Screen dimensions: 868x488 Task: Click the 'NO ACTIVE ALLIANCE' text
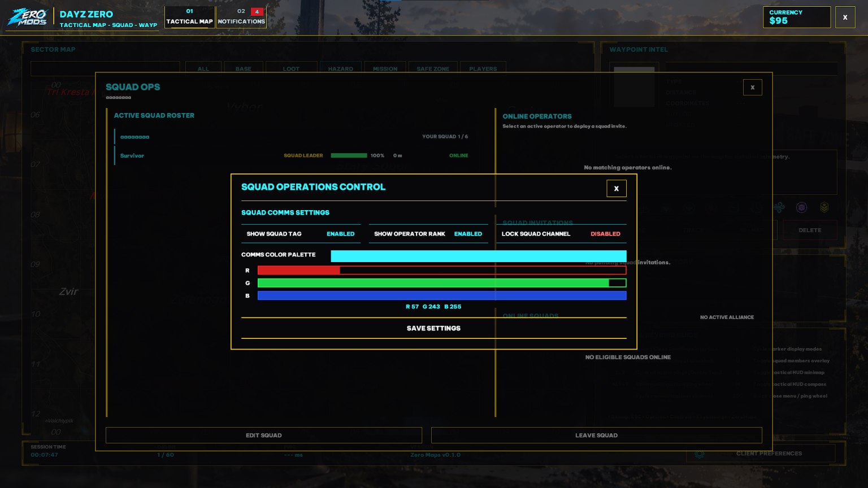pos(727,317)
